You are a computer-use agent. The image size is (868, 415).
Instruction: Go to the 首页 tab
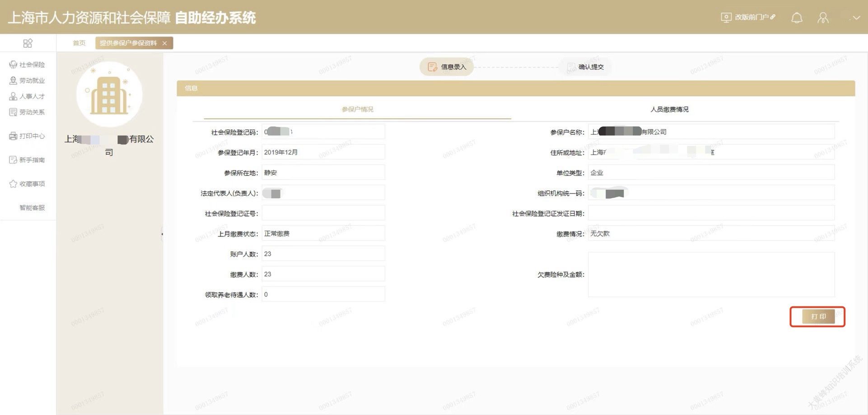(79, 43)
